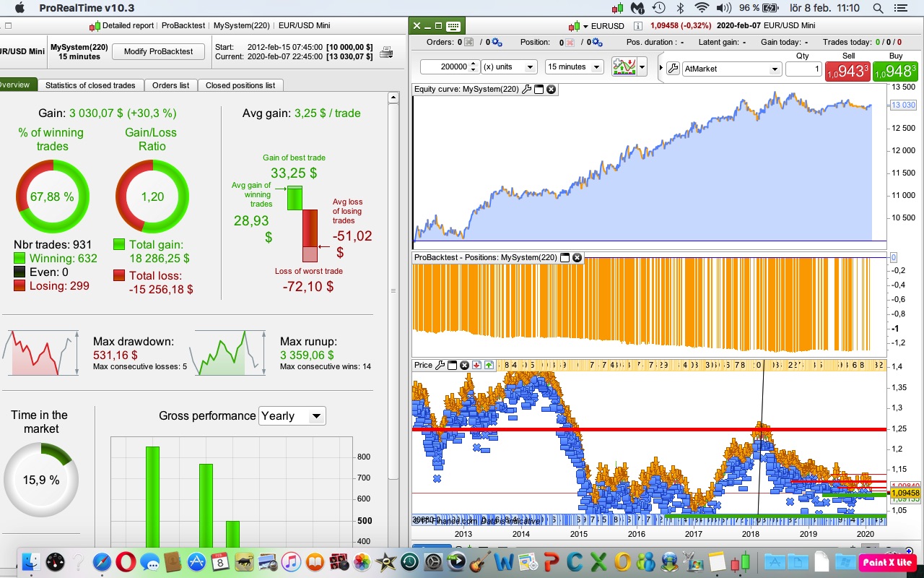Click the 'Avg gain: 3,25 $ / trade' text
This screenshot has height=578, width=924.
tap(302, 113)
